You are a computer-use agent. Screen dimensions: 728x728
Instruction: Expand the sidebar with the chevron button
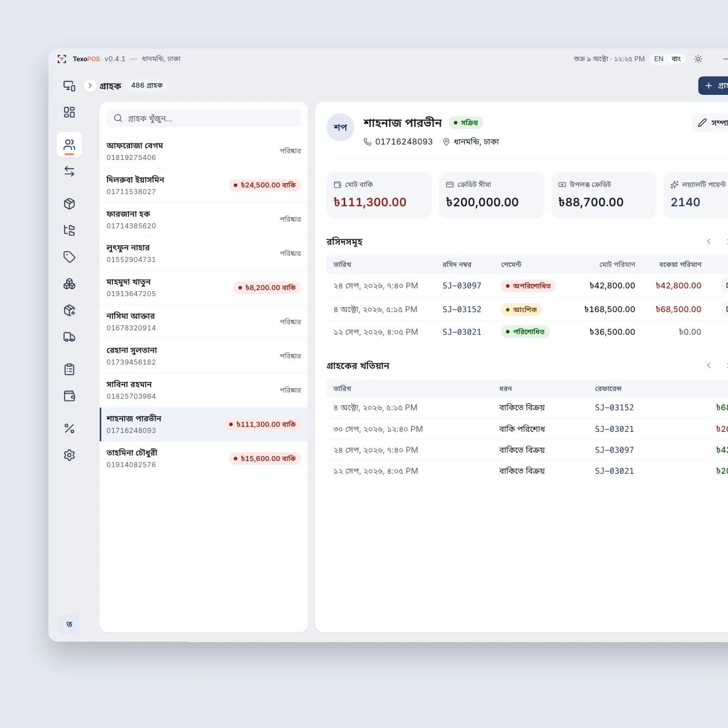coord(90,85)
